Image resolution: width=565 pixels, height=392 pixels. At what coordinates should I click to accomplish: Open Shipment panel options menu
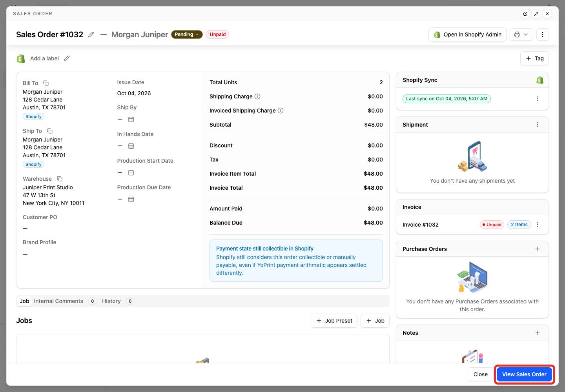(538, 125)
